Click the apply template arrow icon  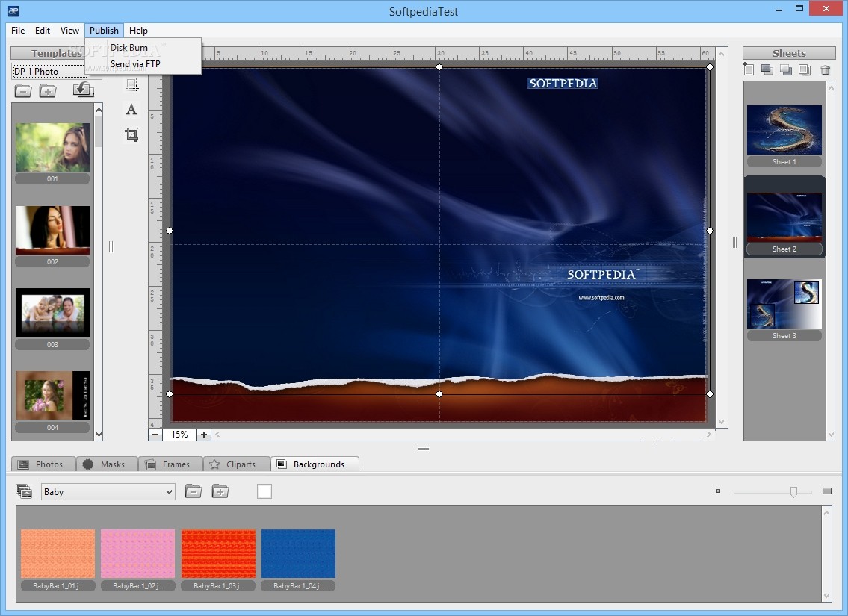pos(83,90)
